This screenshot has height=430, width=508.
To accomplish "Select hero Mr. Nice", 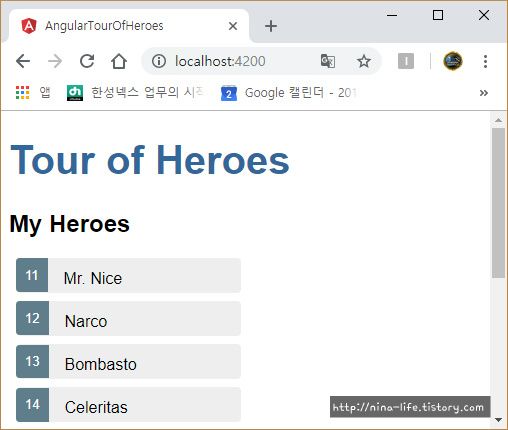I will (128, 275).
